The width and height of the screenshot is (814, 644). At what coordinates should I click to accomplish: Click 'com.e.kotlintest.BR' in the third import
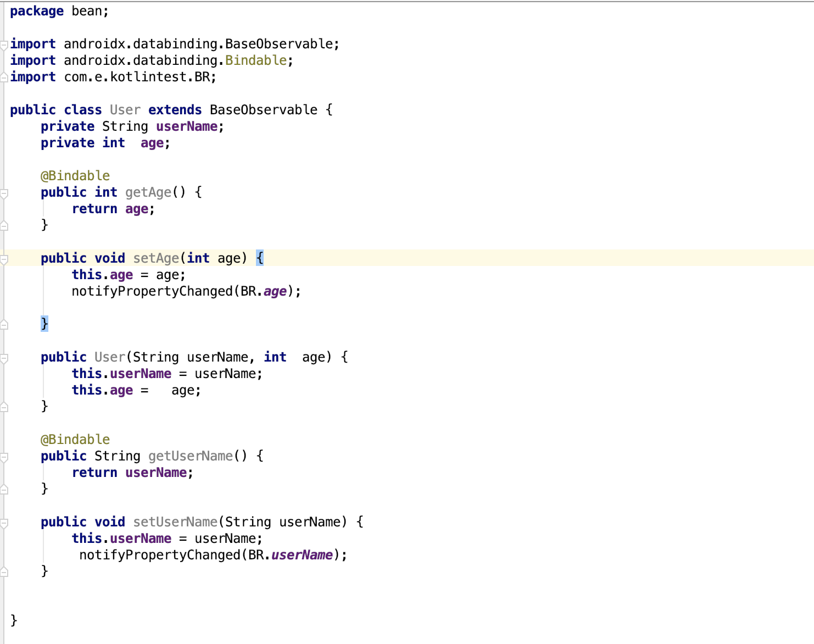coord(137,77)
